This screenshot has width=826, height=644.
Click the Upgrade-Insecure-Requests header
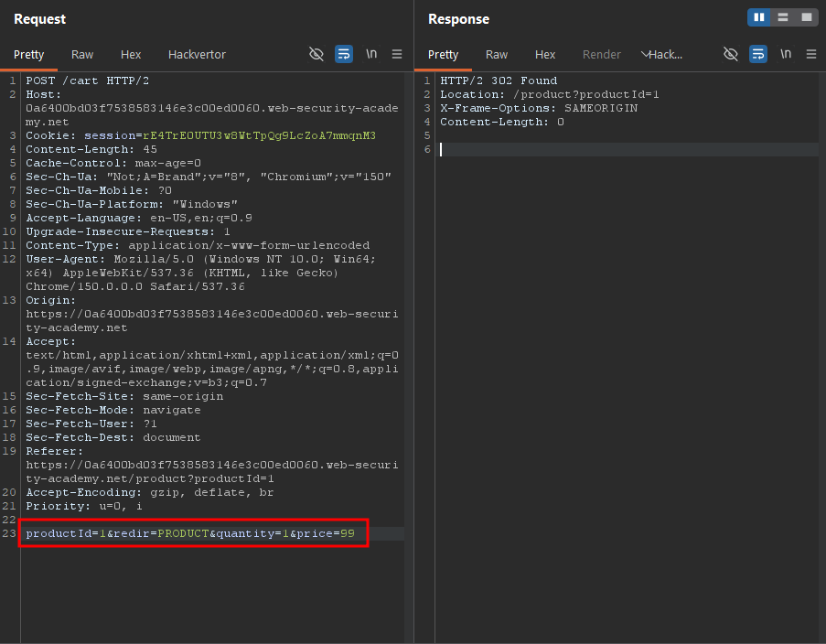[x=128, y=231]
